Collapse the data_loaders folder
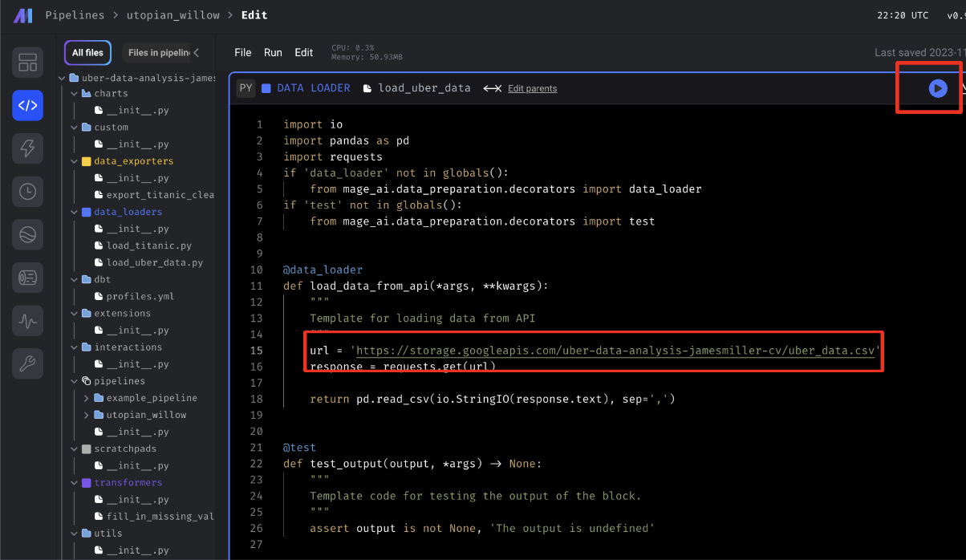 click(x=75, y=212)
